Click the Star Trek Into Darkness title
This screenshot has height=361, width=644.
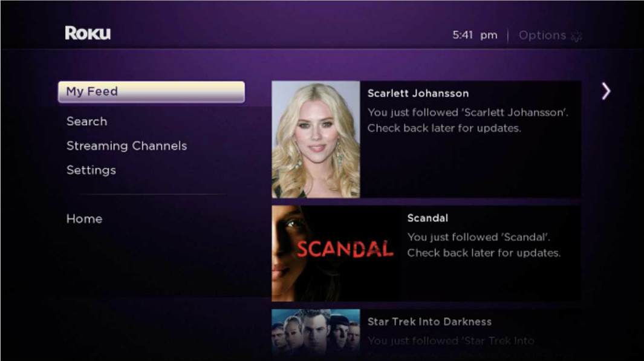[429, 322]
